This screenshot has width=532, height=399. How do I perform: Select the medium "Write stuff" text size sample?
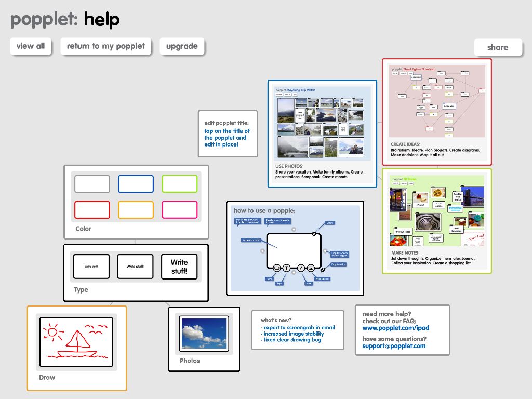pyautogui.click(x=135, y=267)
